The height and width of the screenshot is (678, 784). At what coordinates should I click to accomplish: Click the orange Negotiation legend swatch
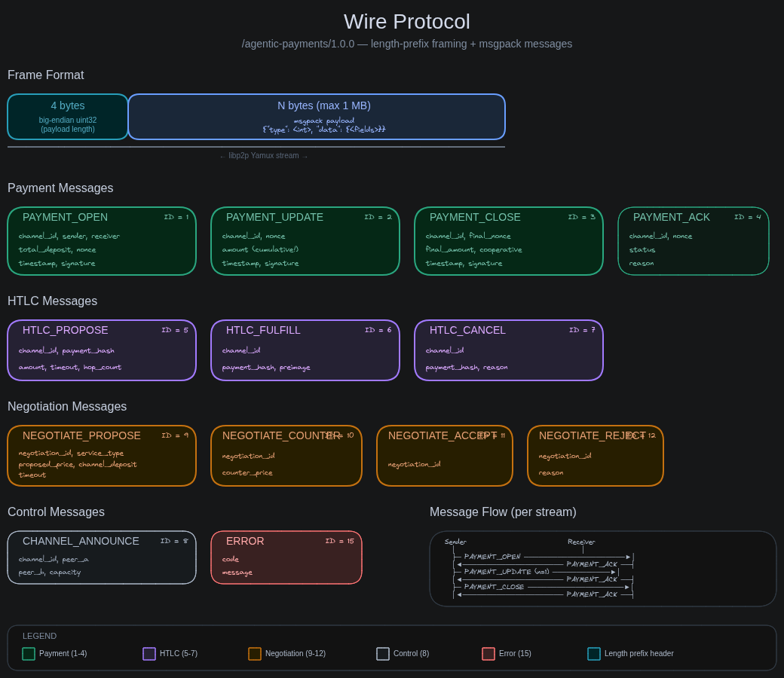point(255,654)
